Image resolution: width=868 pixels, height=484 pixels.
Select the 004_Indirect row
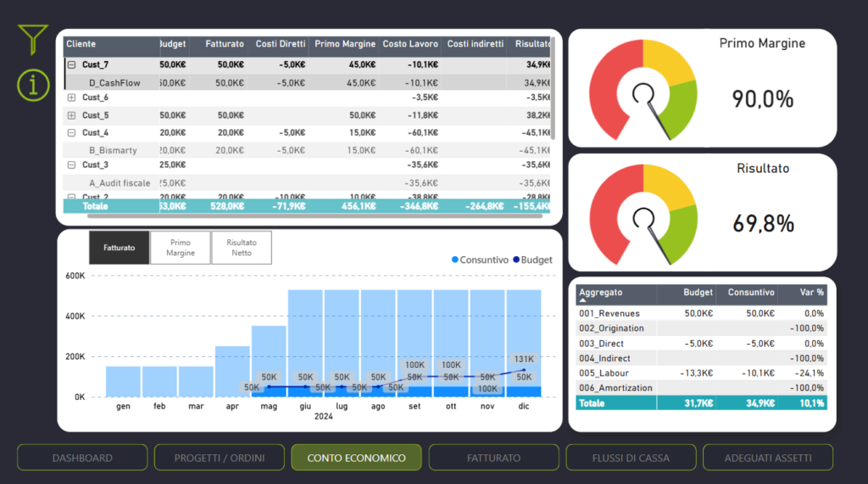(701, 359)
